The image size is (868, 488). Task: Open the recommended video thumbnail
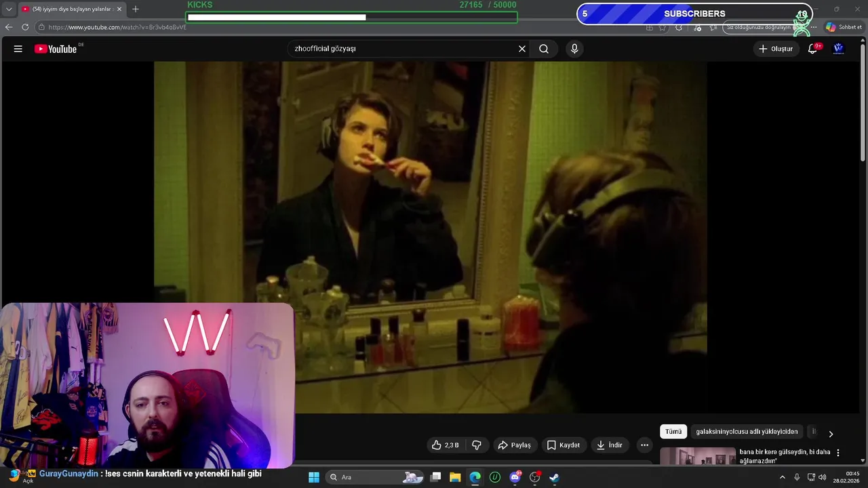tap(698, 456)
